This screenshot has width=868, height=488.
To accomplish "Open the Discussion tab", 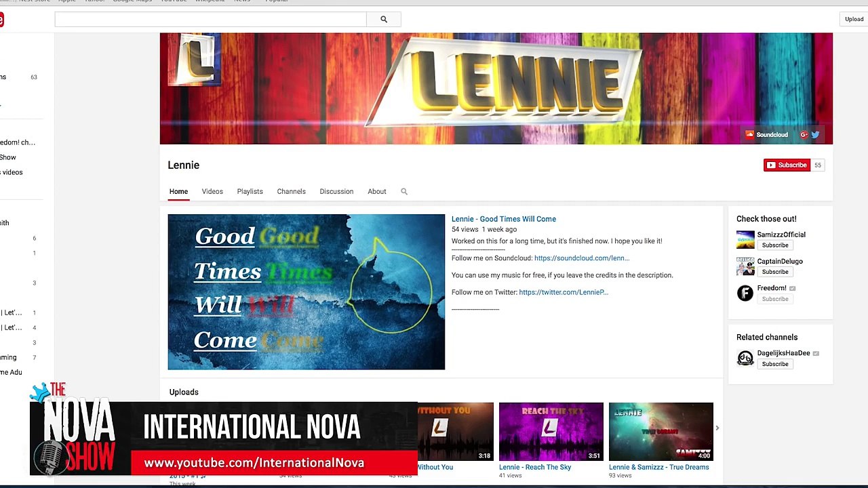I will 336,191.
